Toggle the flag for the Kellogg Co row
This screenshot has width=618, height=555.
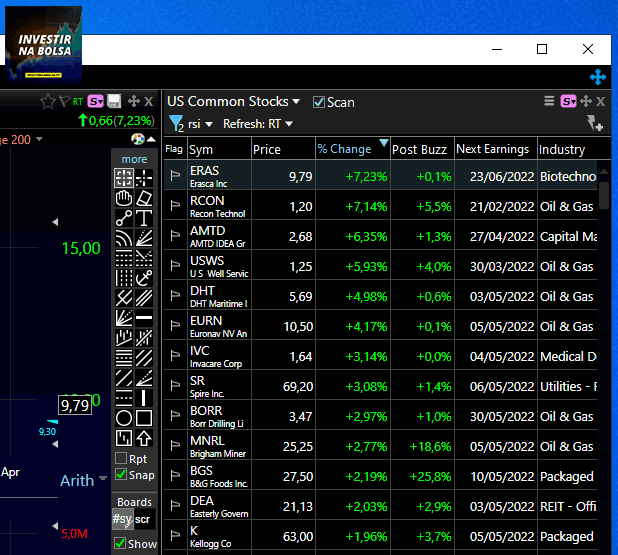175,535
